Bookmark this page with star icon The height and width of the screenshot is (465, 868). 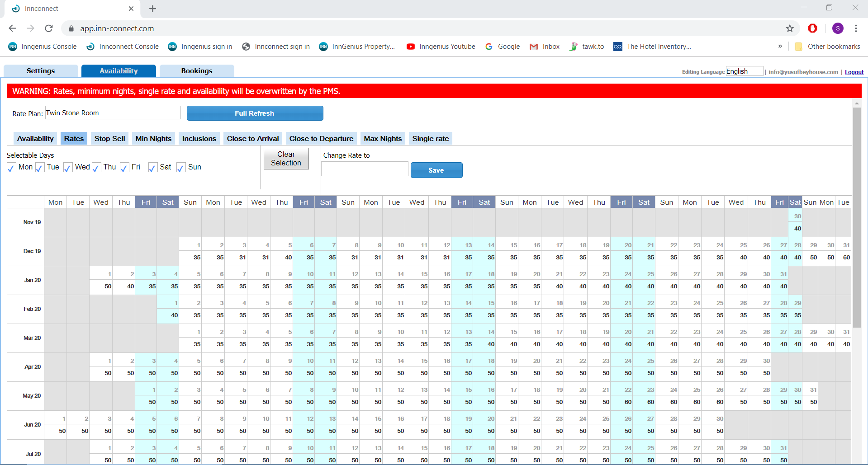pos(790,28)
